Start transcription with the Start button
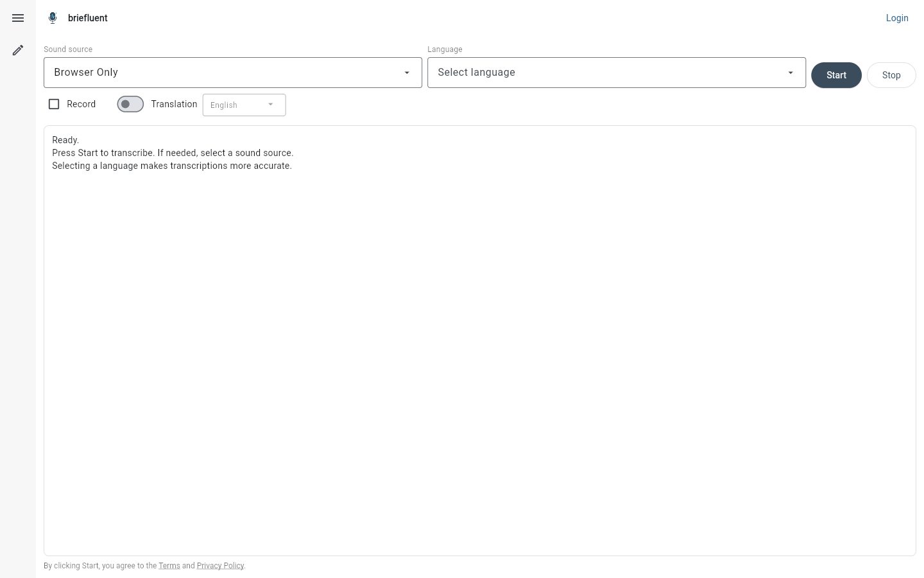Viewport: 924px width, 578px height. [x=836, y=75]
